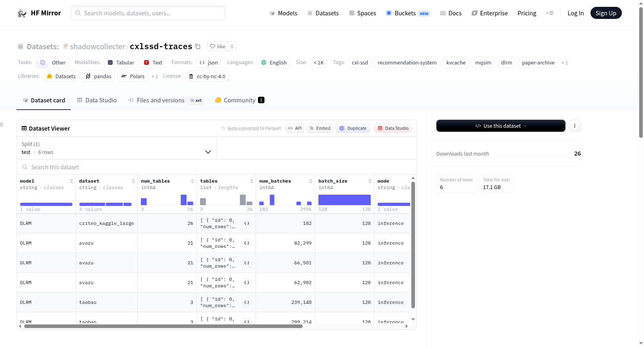Image resolution: width=644 pixels, height=347 pixels.
Task: Click the vertical scrollbar of the dataset table
Action: coord(413,245)
